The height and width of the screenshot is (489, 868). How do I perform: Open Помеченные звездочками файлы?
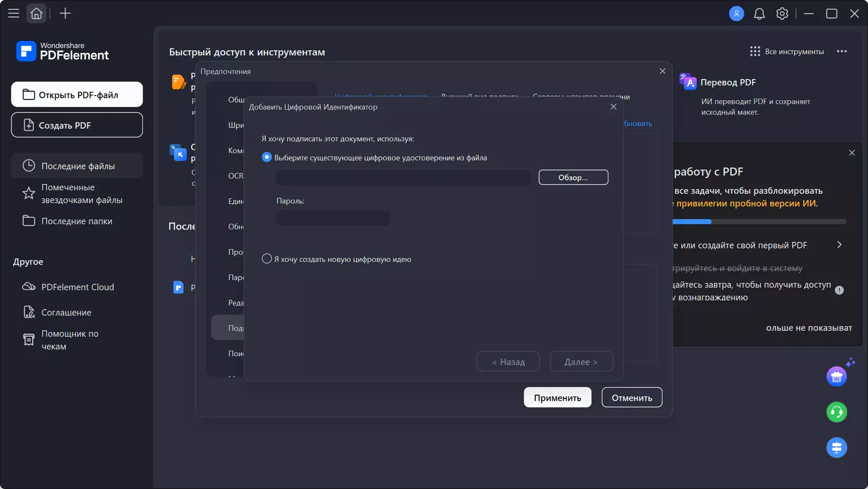click(77, 194)
